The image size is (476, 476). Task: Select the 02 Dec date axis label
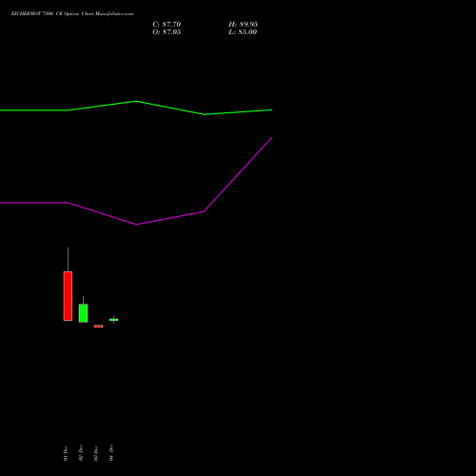(x=81, y=452)
